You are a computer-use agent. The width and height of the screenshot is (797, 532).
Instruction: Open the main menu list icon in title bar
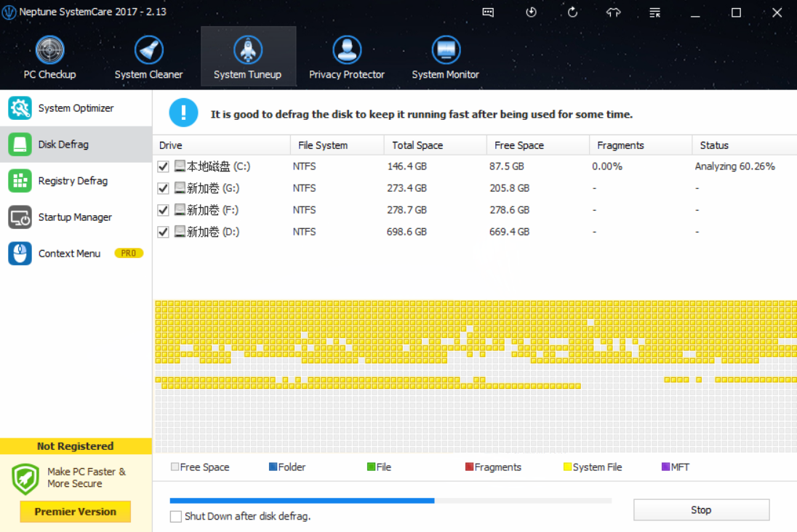[654, 12]
